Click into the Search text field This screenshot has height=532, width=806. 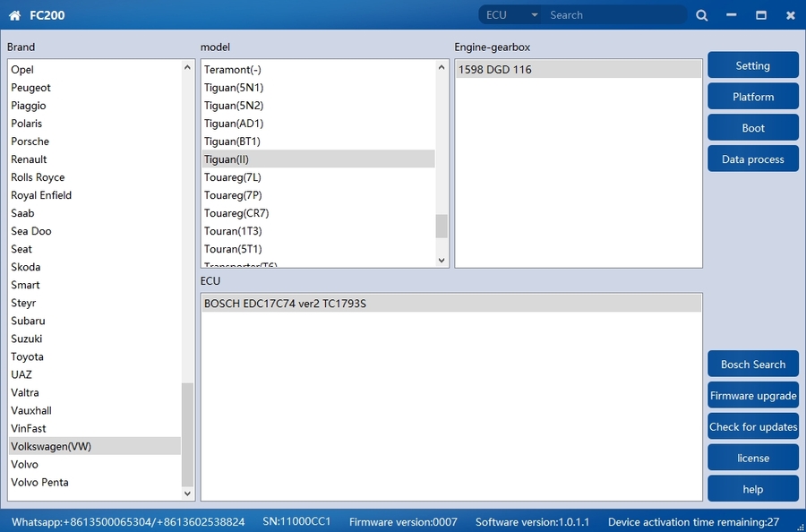[x=613, y=15]
